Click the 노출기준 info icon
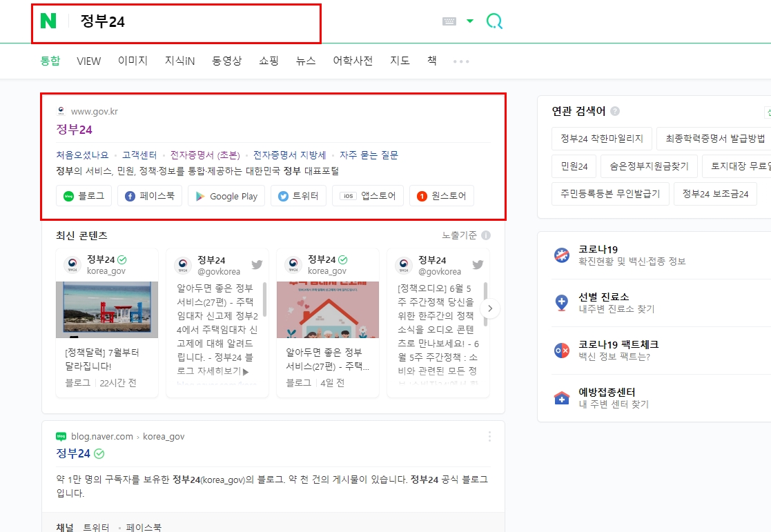 tap(486, 235)
